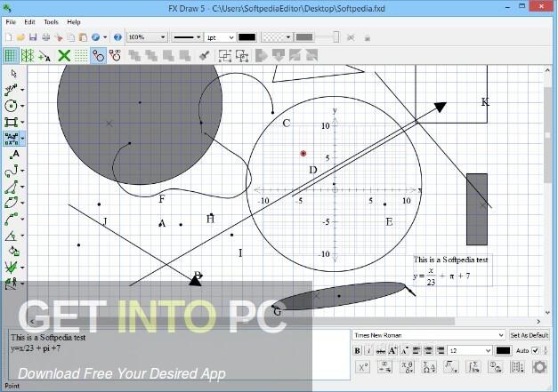Click the black text color swatch
Viewport: 558px width, 392px height.
coord(503,351)
